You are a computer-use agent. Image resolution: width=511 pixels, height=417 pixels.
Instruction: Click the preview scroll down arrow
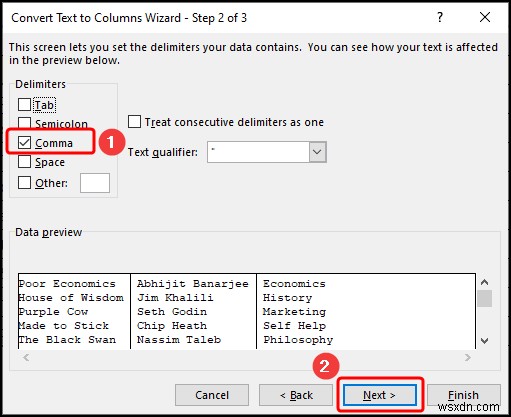[x=484, y=341]
